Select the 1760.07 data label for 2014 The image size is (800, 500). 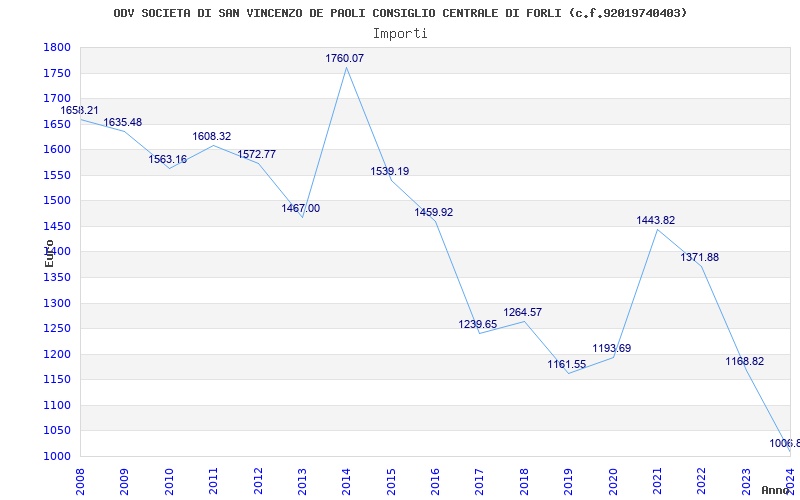coord(345,58)
